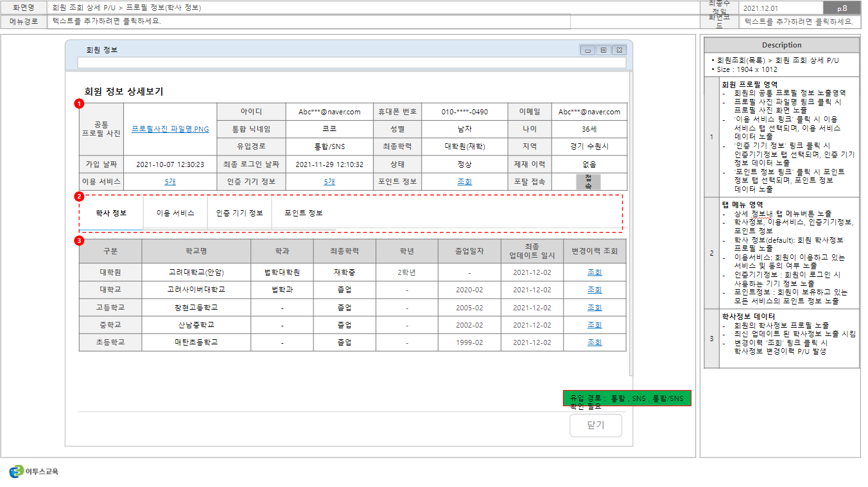The height and width of the screenshot is (487, 868).
Task: Click the 경기 수원시 region value
Action: (x=589, y=146)
